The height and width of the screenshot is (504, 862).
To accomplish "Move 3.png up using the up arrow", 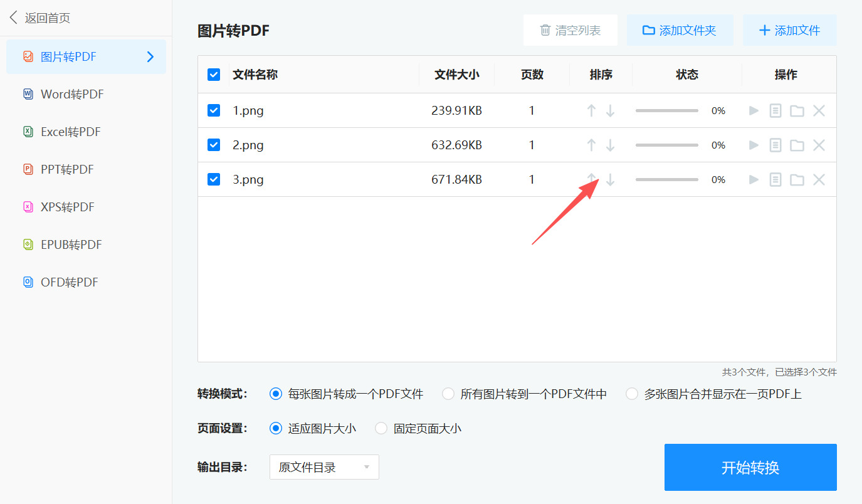I will [x=591, y=179].
